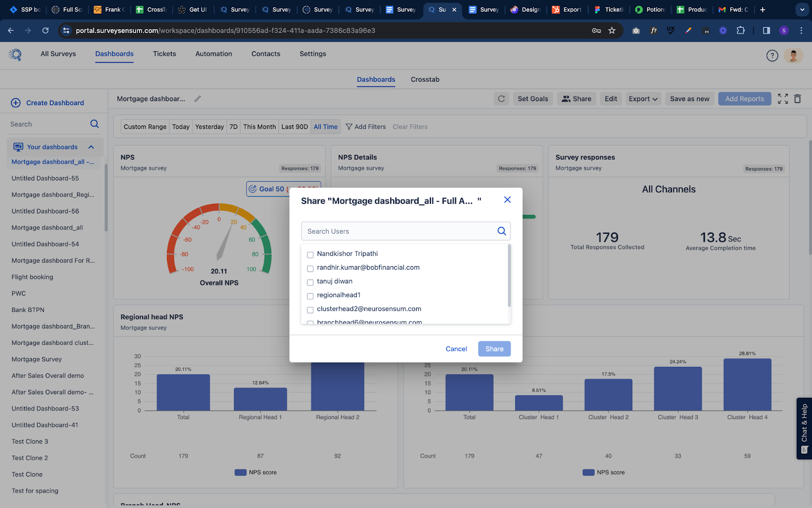The width and height of the screenshot is (812, 508).
Task: Open Bank BTPN dashboard
Action: 28,310
